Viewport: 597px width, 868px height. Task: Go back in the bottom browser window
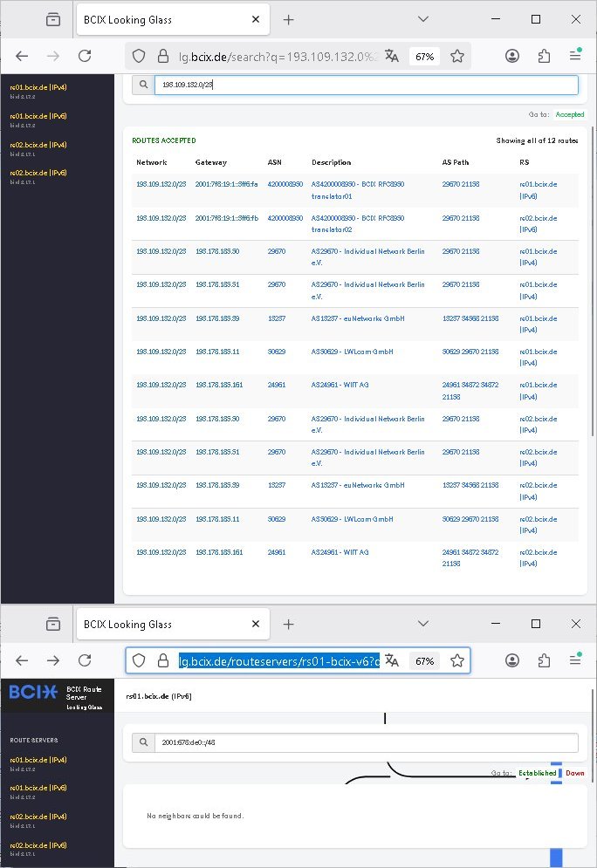(x=23, y=661)
